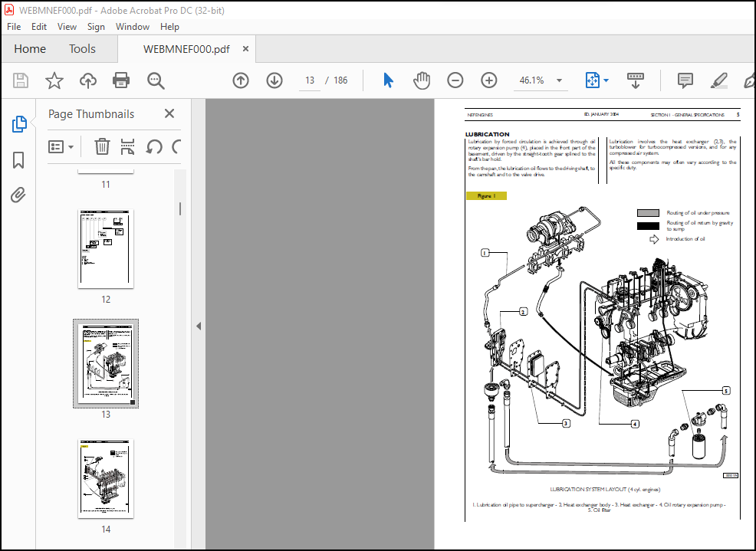
Task: Open the zoom level dropdown
Action: [559, 80]
